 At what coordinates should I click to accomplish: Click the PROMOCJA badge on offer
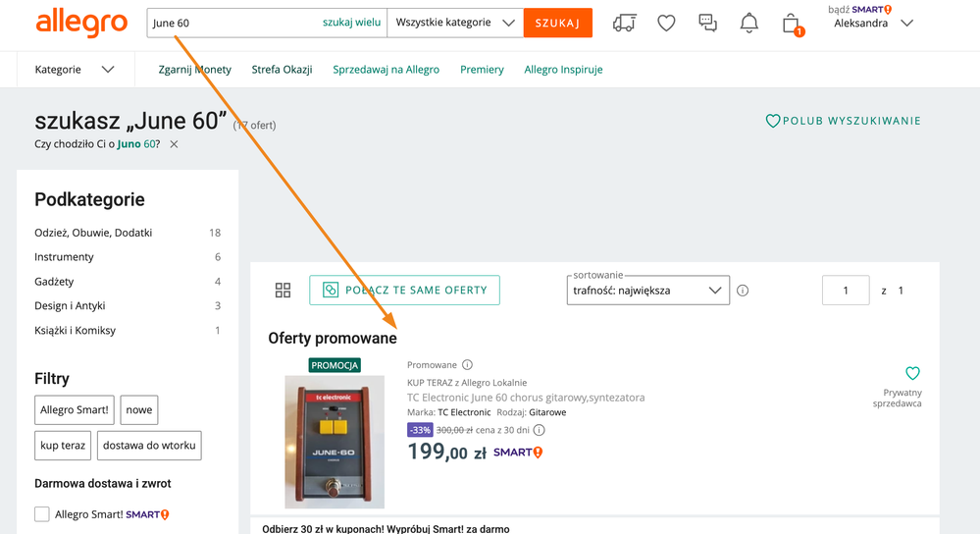pyautogui.click(x=335, y=365)
